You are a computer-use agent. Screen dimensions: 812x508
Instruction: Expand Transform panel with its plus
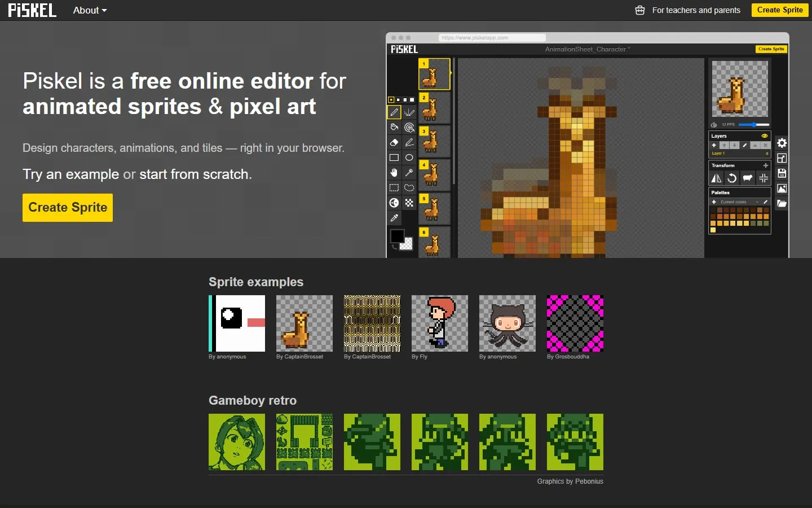766,165
